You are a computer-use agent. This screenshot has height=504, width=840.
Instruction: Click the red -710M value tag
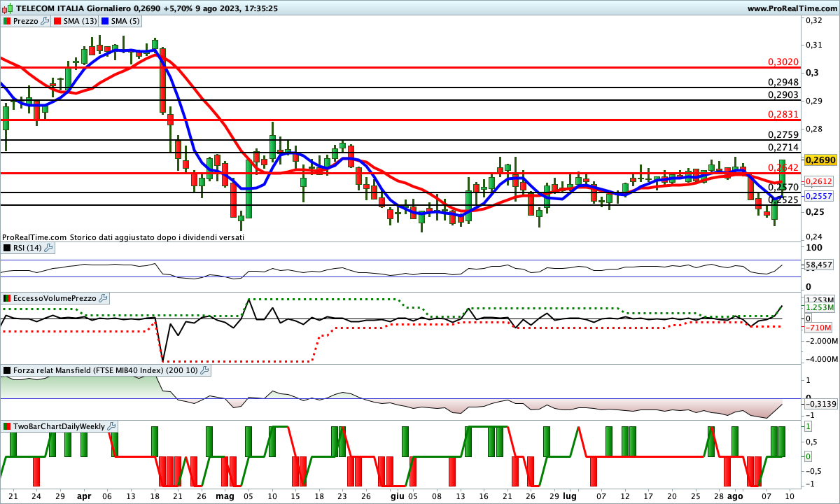[x=818, y=328]
